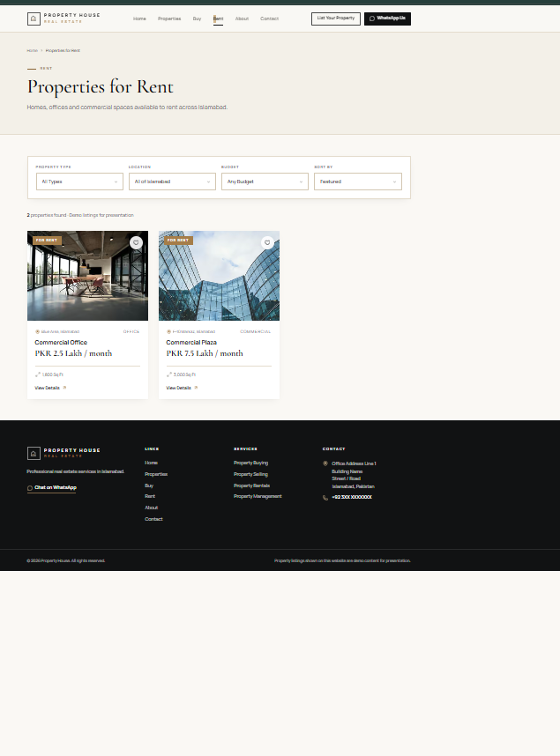The image size is (560, 756).
Task: Click the Properties for Rent page heading
Action: [x=101, y=86]
